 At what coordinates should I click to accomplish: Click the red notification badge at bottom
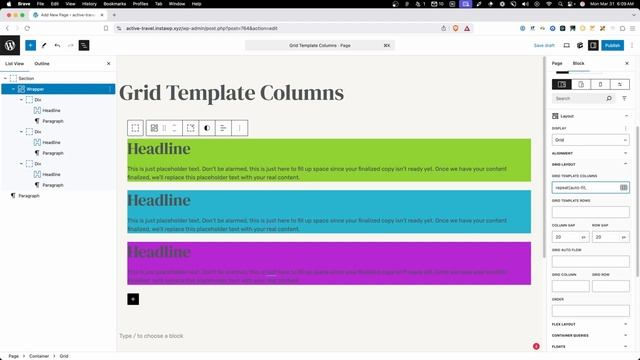[536, 346]
